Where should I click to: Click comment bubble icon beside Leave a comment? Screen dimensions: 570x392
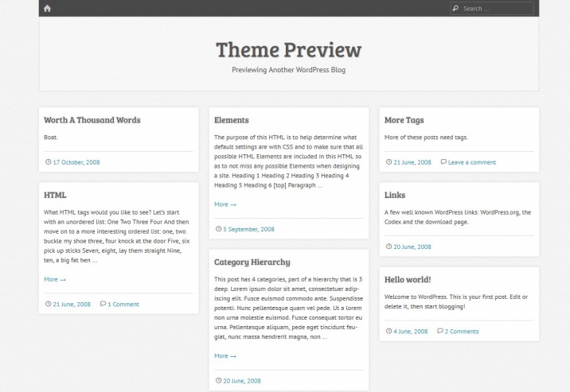[443, 162]
